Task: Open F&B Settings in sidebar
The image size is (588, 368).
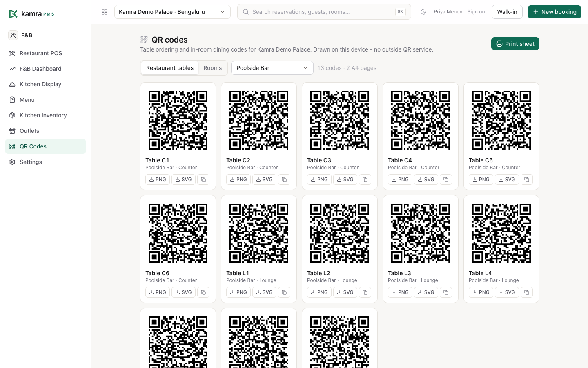Action: point(45,162)
